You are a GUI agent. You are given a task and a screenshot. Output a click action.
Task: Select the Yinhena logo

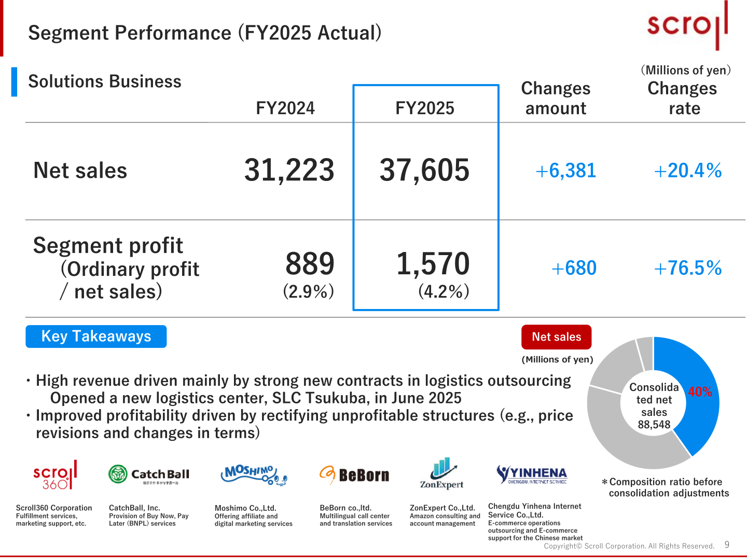[x=532, y=474]
